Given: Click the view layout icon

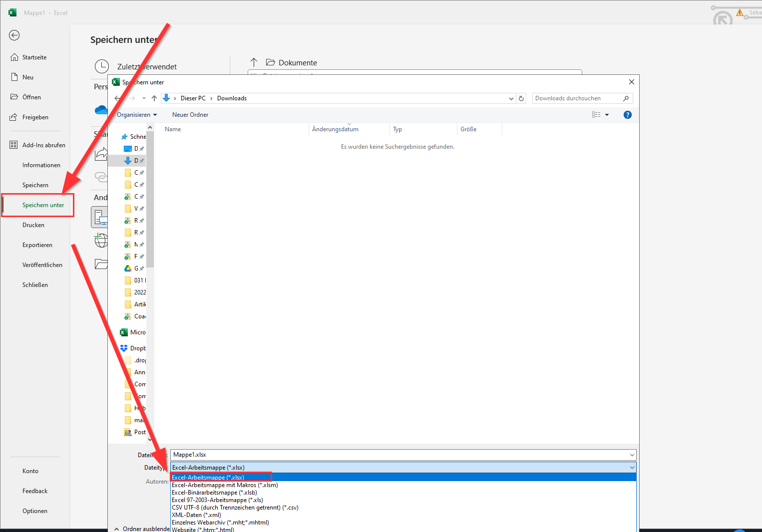Looking at the screenshot, I should [596, 115].
